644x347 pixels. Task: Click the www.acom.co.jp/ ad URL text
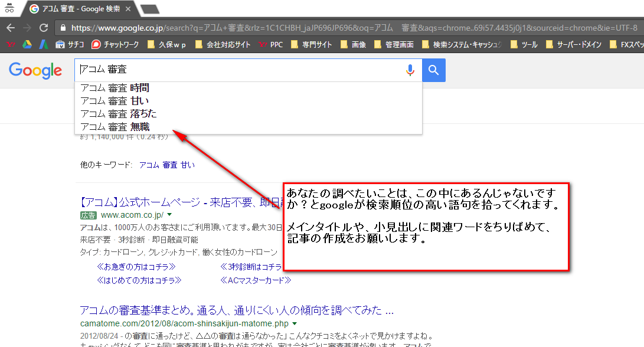tap(132, 215)
